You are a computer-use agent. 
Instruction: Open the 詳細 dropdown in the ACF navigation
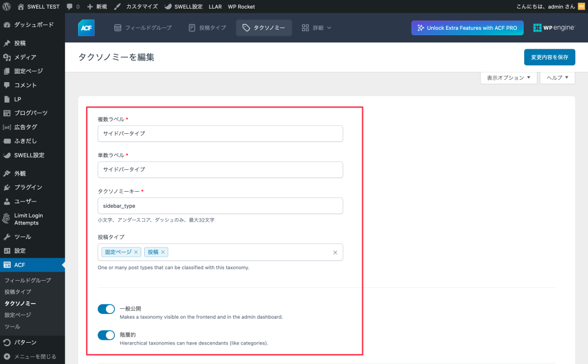(x=319, y=28)
